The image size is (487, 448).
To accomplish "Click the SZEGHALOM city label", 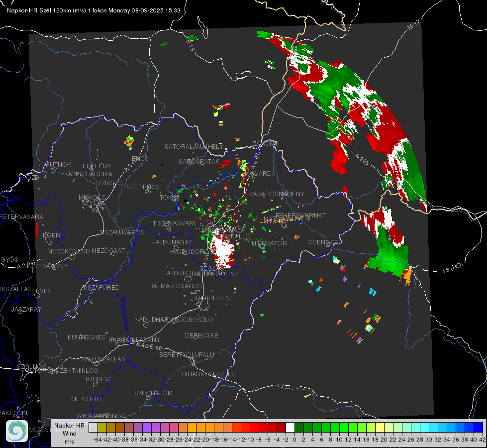I will (x=153, y=393).
